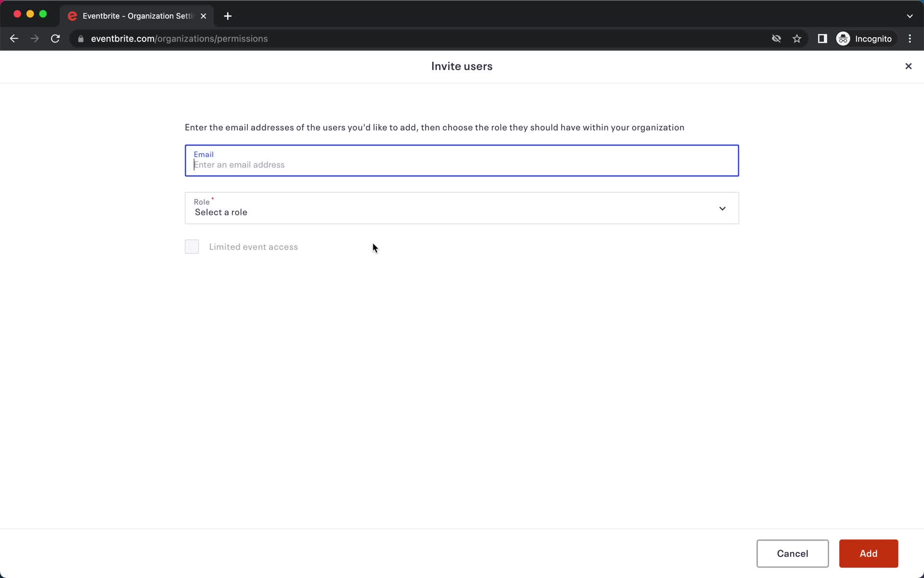
Task: Select a role from Role dropdown
Action: 461,208
